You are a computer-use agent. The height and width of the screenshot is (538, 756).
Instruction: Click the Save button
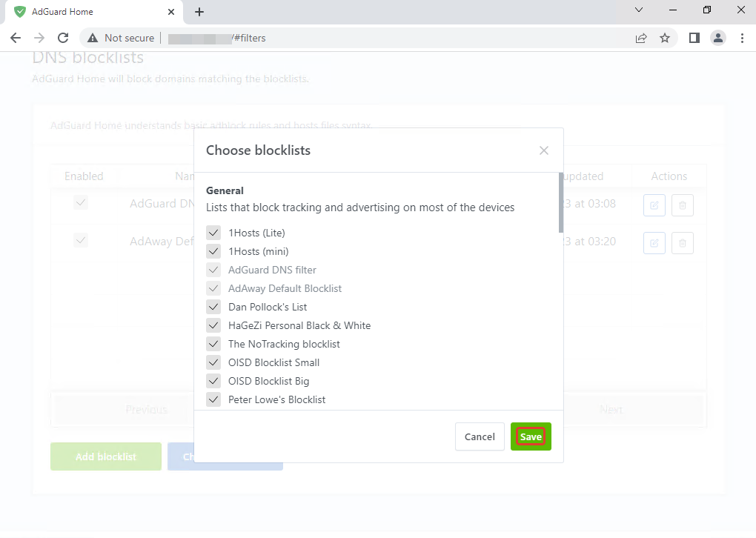pos(531,436)
